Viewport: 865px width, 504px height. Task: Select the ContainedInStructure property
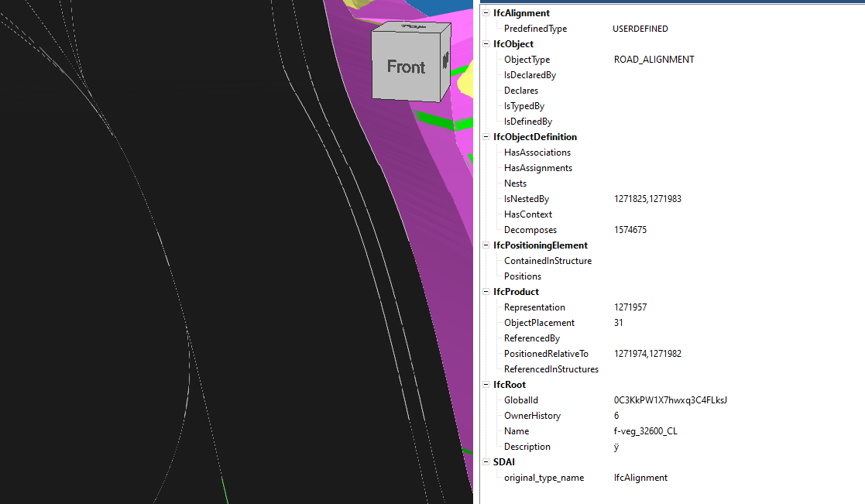tap(547, 261)
